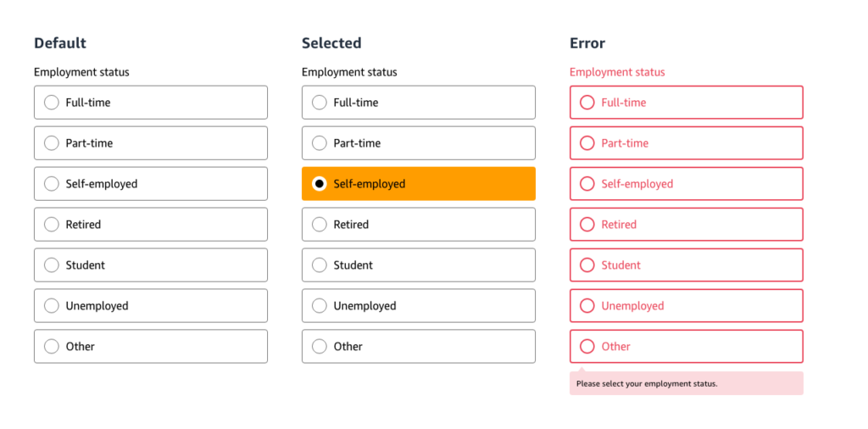Pick Self-employed in the Default group
Image resolution: width=868 pixels, height=429 pixels.
pyautogui.click(x=52, y=184)
